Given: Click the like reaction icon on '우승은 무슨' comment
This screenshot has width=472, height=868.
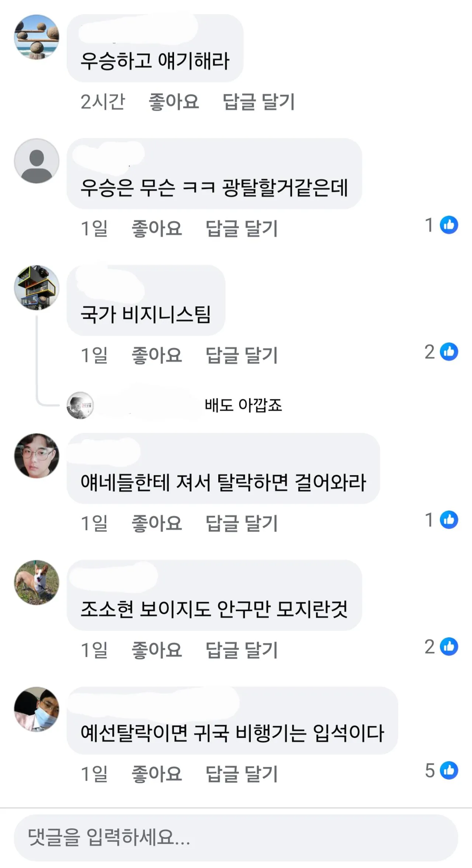Looking at the screenshot, I should (x=449, y=225).
